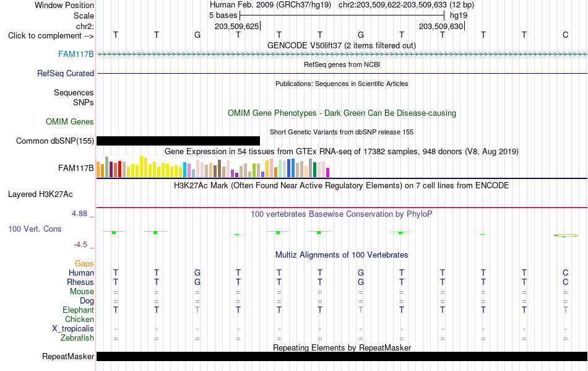Click the GENCODE V50lift37 track title
Image resolution: width=588 pixels, height=371 pixels.
point(342,45)
